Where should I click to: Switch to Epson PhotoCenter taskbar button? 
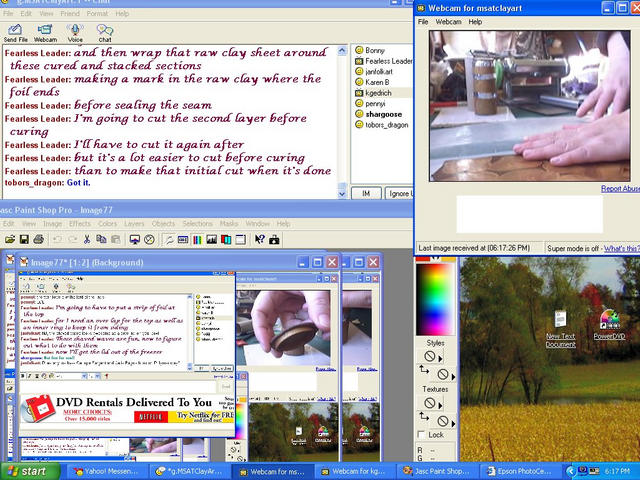click(520, 471)
